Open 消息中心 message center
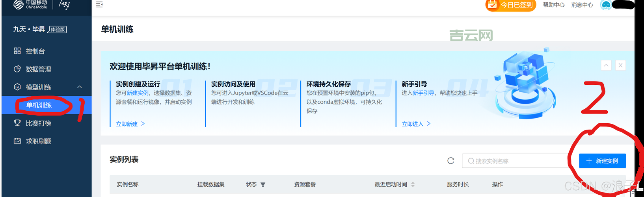 tap(582, 5)
